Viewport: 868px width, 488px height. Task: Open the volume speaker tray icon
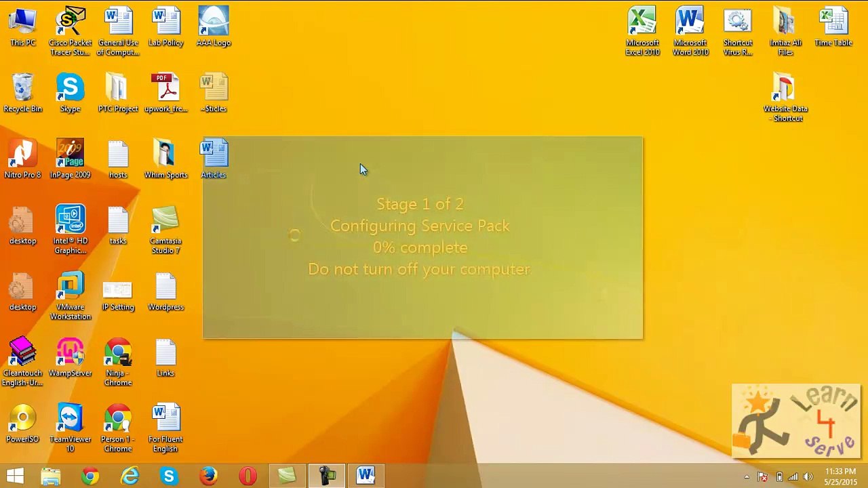coord(808,476)
